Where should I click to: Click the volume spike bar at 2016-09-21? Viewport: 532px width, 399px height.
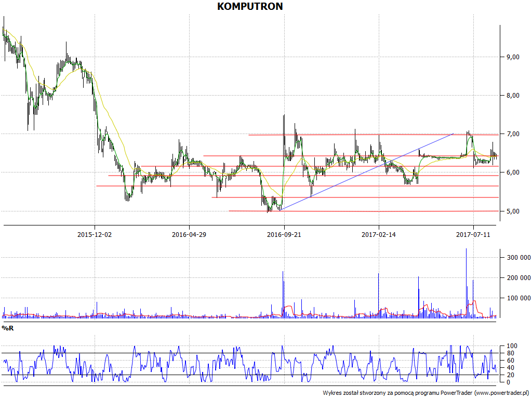pyautogui.click(x=283, y=295)
